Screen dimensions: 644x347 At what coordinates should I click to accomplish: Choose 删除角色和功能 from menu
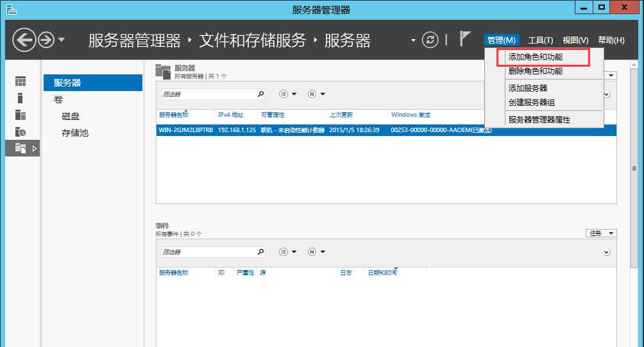pos(536,71)
